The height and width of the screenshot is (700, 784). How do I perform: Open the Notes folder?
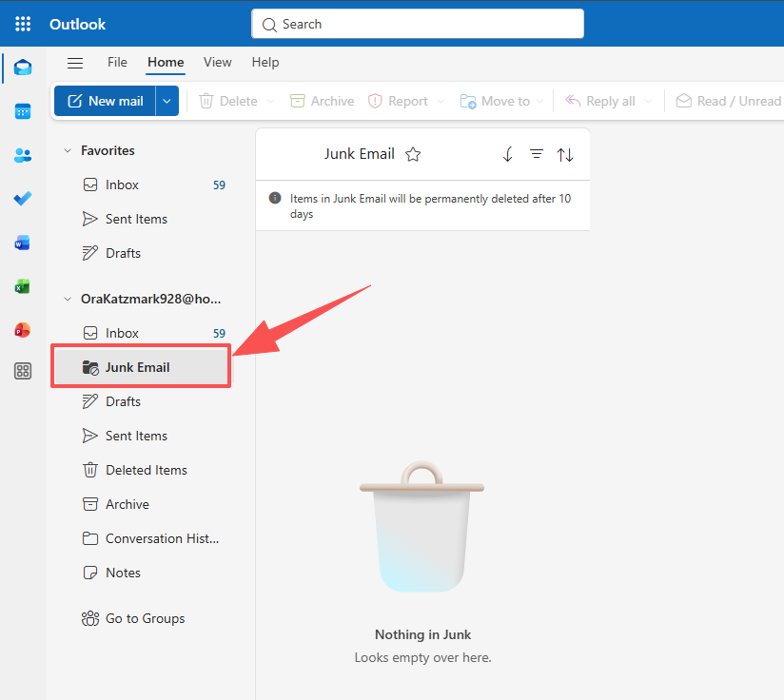[141, 573]
